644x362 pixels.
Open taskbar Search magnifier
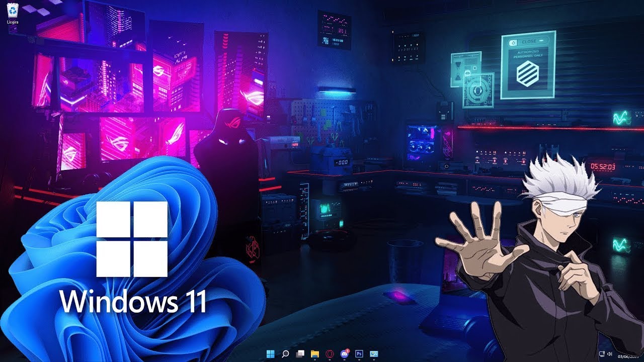285,353
